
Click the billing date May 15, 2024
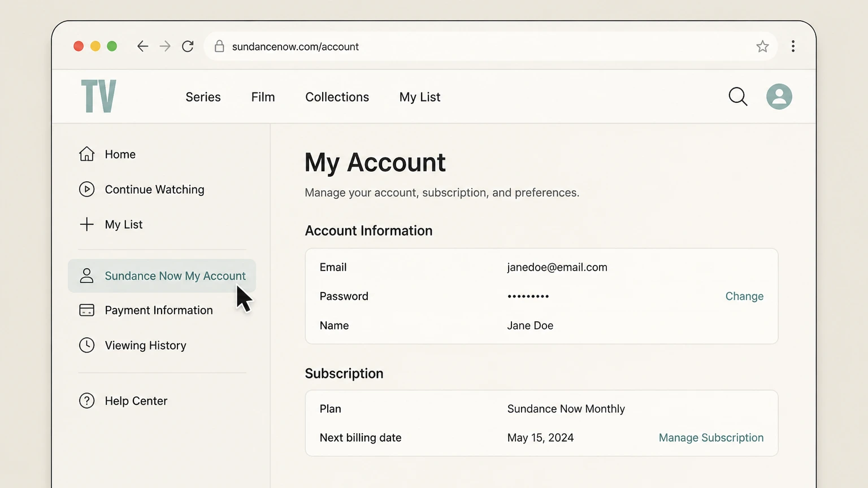click(540, 438)
